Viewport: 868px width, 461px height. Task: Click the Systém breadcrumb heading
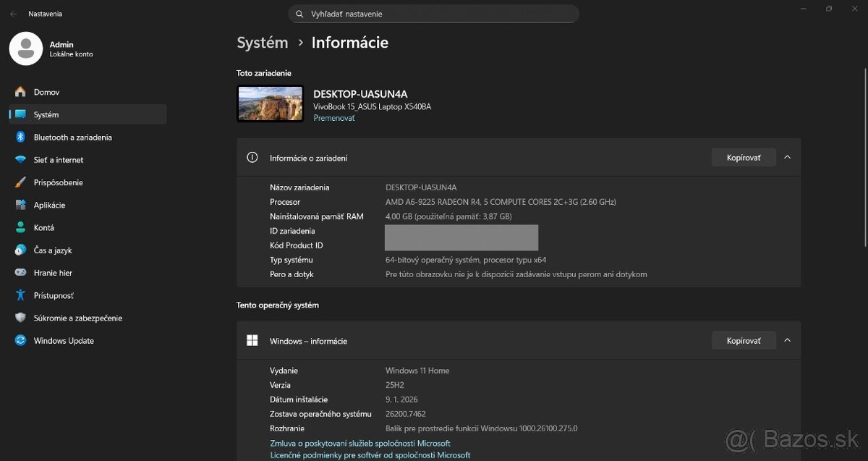click(x=263, y=43)
